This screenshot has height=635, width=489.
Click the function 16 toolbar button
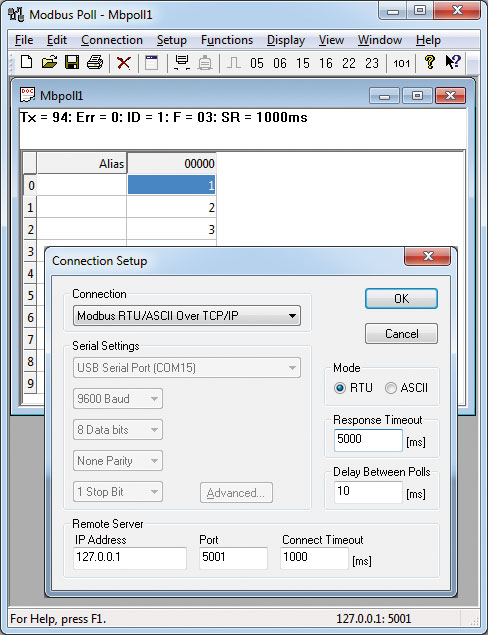click(326, 63)
